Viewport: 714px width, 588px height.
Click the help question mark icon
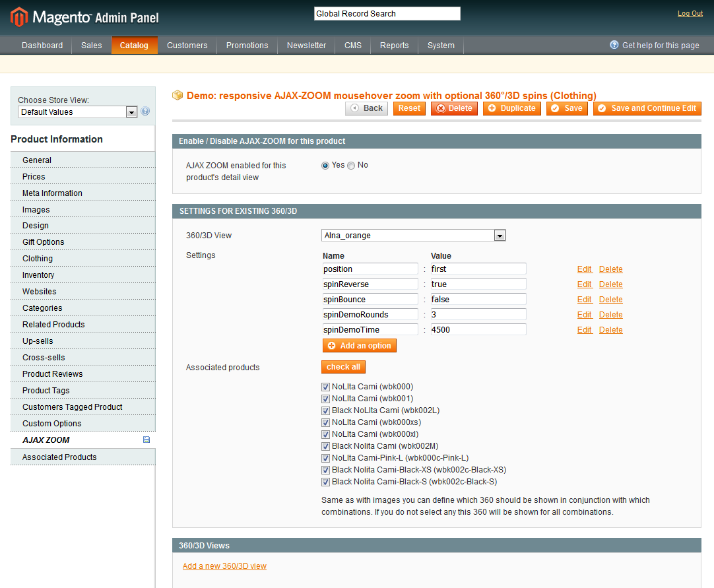(x=614, y=45)
